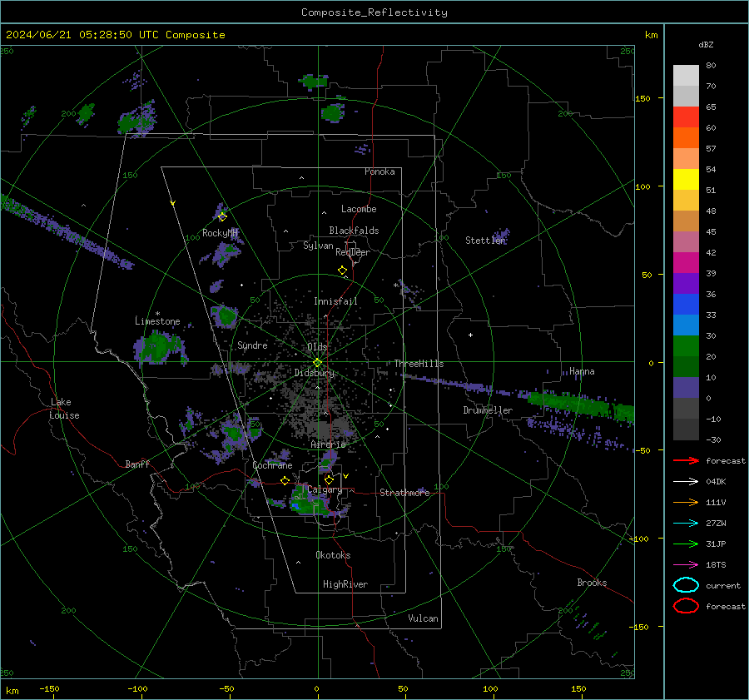Click the blue 33-36 dBZ color swatch
The width and height of the screenshot is (749, 700).
pos(686,305)
